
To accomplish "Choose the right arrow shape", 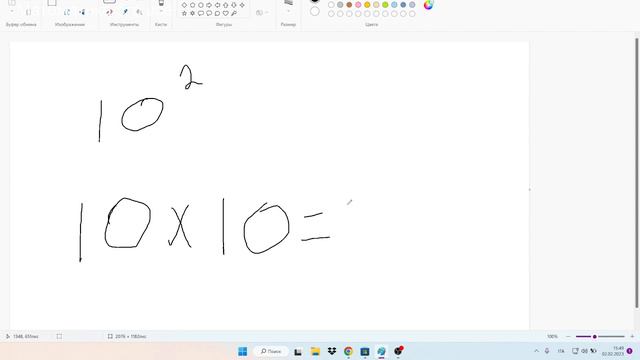I will (x=209, y=5).
